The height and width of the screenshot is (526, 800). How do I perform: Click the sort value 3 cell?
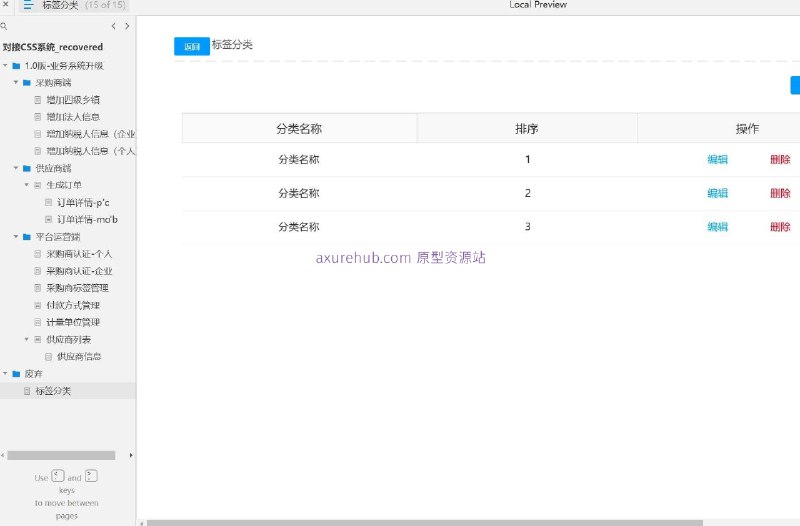click(528, 227)
